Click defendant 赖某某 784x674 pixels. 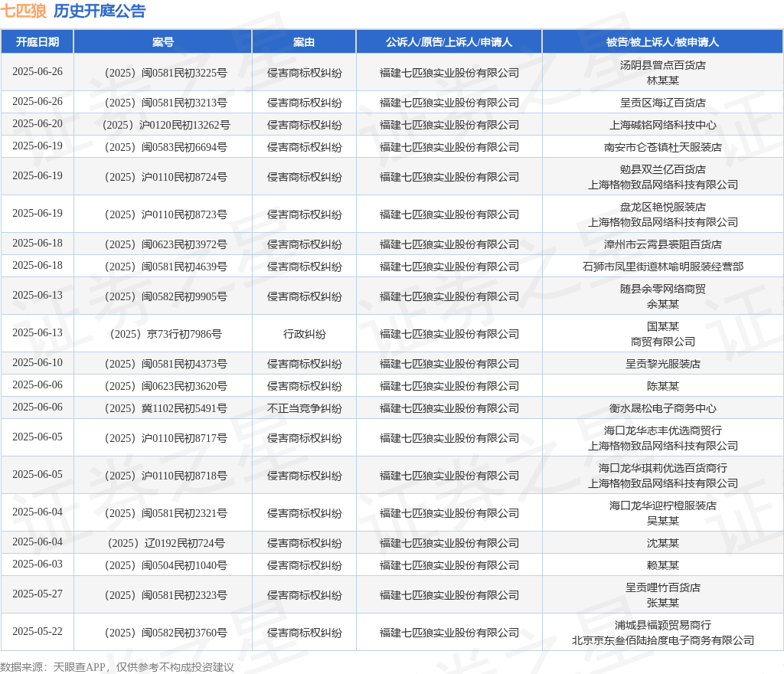pyautogui.click(x=663, y=565)
